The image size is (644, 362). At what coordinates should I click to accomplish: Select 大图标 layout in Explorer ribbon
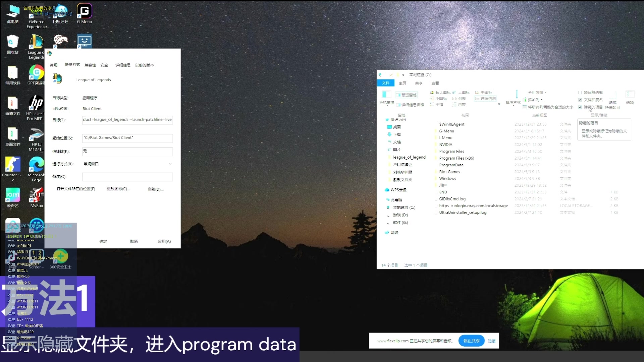[461, 93]
